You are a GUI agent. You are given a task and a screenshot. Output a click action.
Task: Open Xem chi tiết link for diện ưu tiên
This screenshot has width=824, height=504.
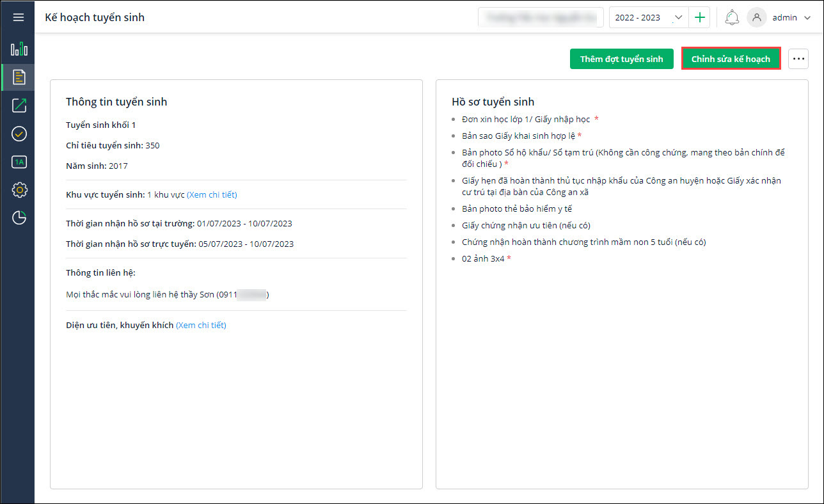click(x=201, y=325)
